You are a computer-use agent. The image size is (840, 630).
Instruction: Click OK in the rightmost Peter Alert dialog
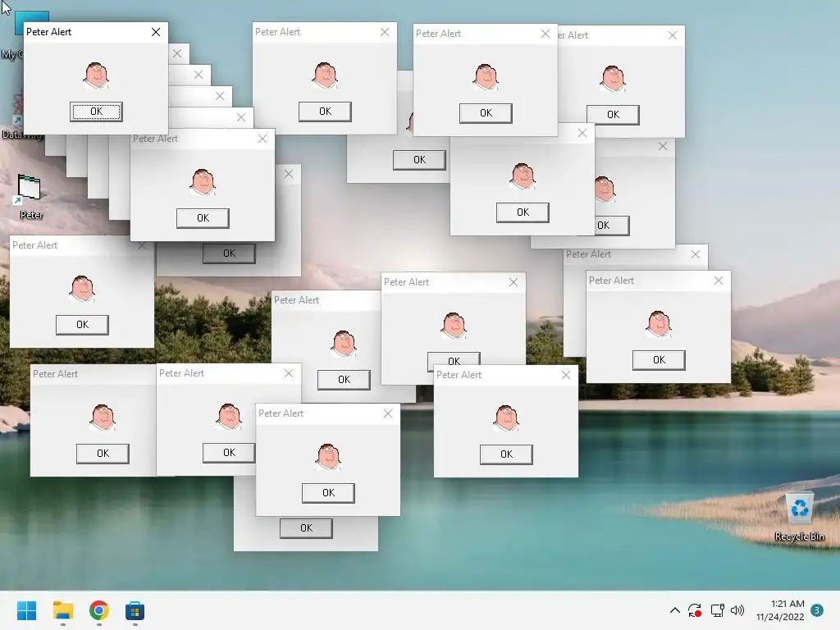659,360
